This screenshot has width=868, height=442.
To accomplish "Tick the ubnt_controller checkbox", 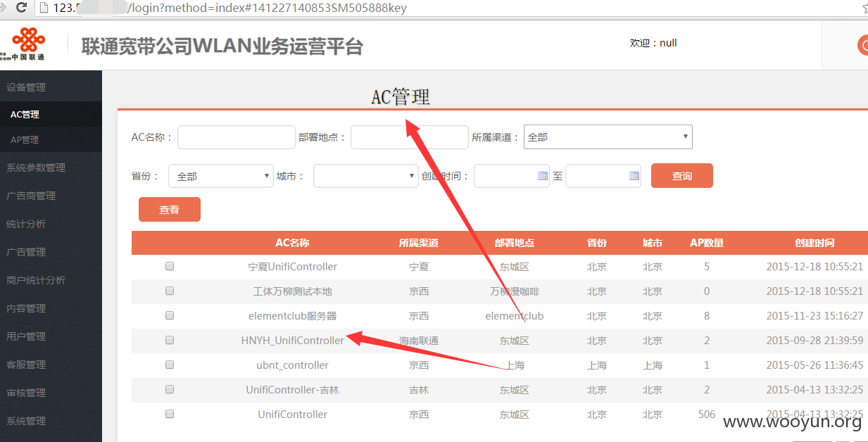I will click(x=170, y=365).
